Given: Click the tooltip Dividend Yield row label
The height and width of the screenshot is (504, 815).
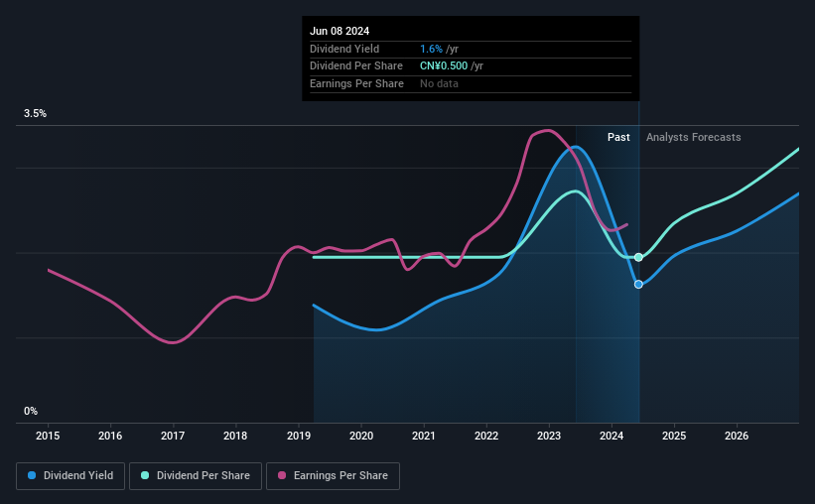Looking at the screenshot, I should click(344, 49).
